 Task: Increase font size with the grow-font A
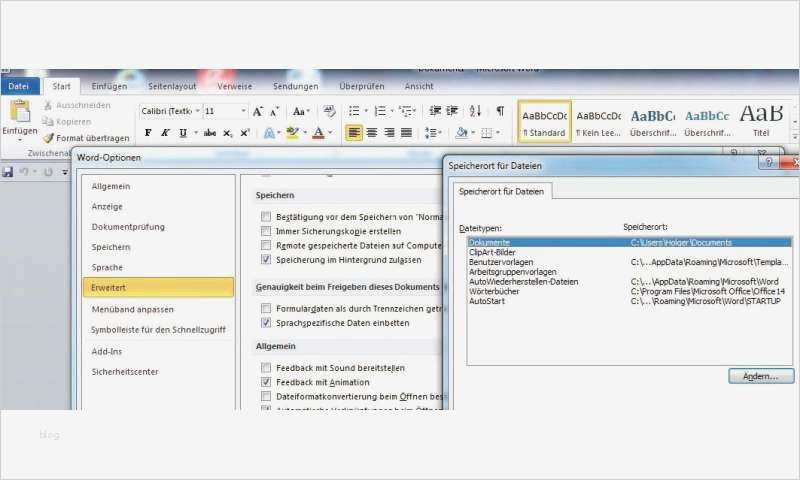258,111
